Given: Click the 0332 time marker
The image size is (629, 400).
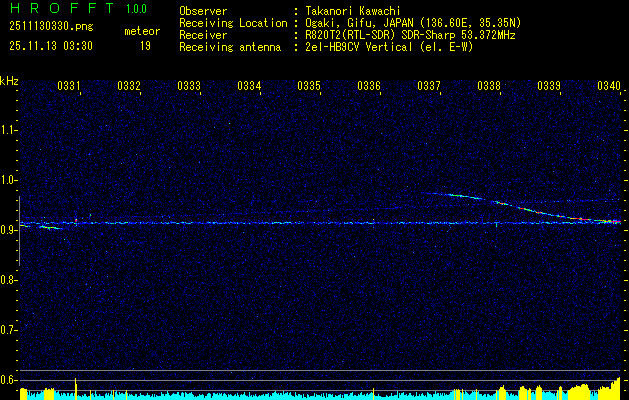Looking at the screenshot, I should (129, 86).
